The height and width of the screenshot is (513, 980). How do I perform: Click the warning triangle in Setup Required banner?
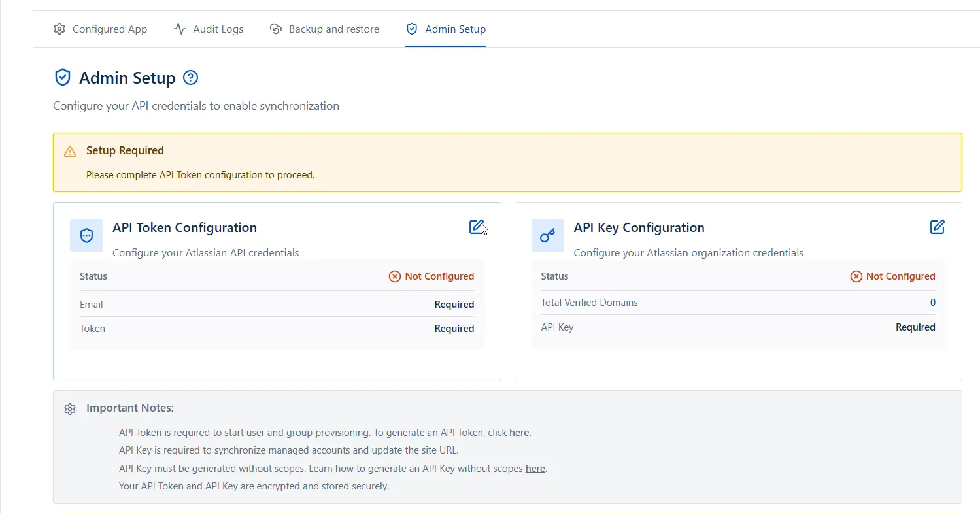pos(70,152)
